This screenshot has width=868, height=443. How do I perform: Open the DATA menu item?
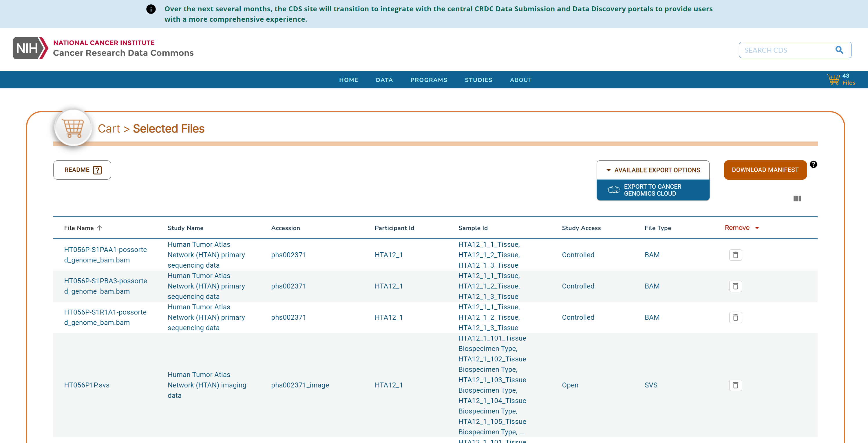384,80
